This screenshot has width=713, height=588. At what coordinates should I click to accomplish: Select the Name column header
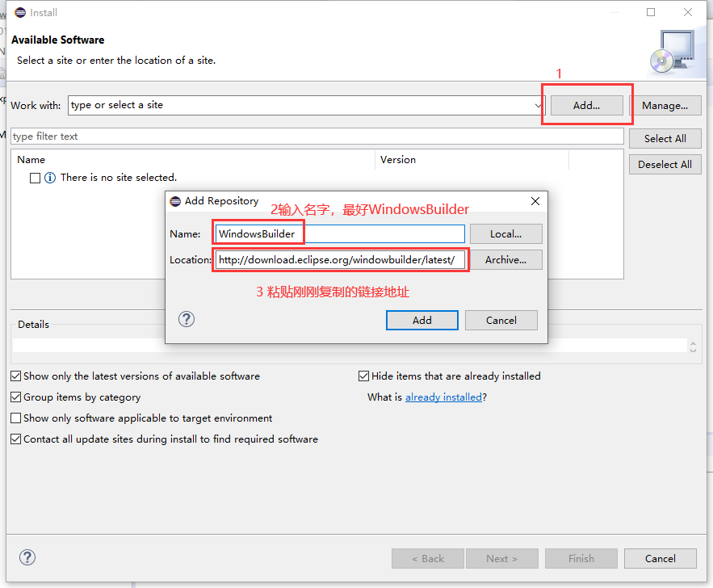(x=31, y=159)
